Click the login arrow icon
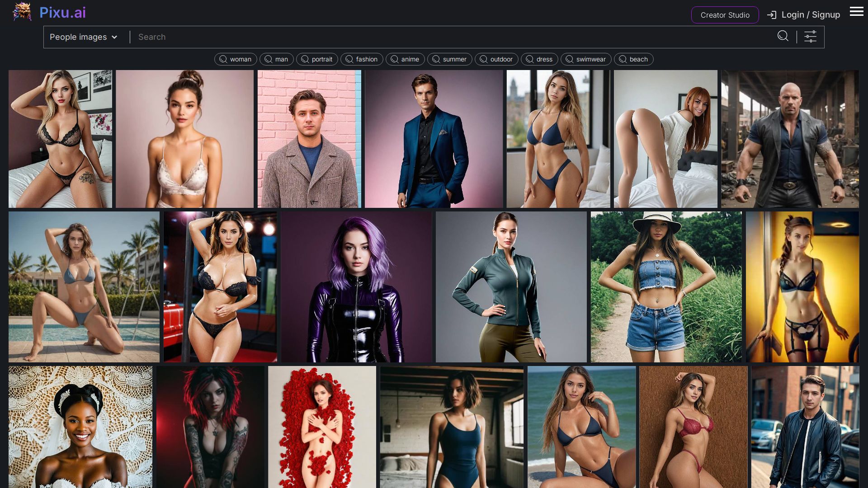Viewport: 868px width, 488px height. tap(772, 15)
